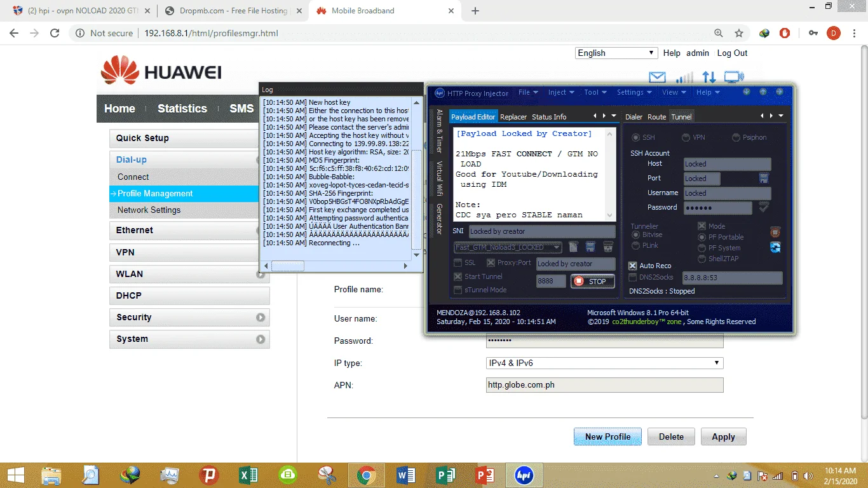Click the blue refresh icon beside PF System

775,247
